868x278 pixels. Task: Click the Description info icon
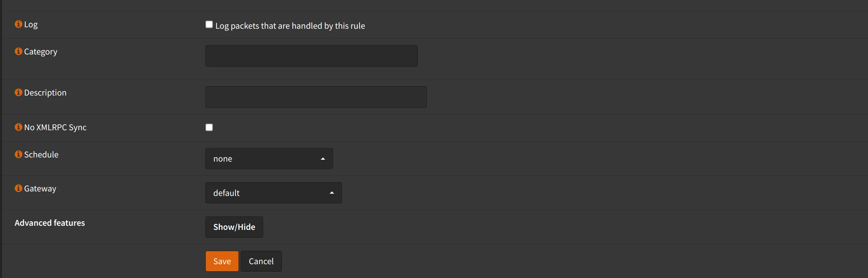coord(18,93)
